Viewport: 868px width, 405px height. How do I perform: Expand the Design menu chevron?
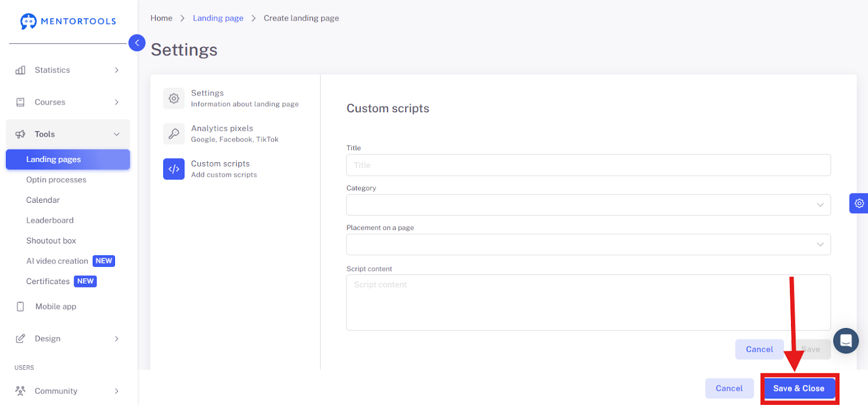click(117, 338)
